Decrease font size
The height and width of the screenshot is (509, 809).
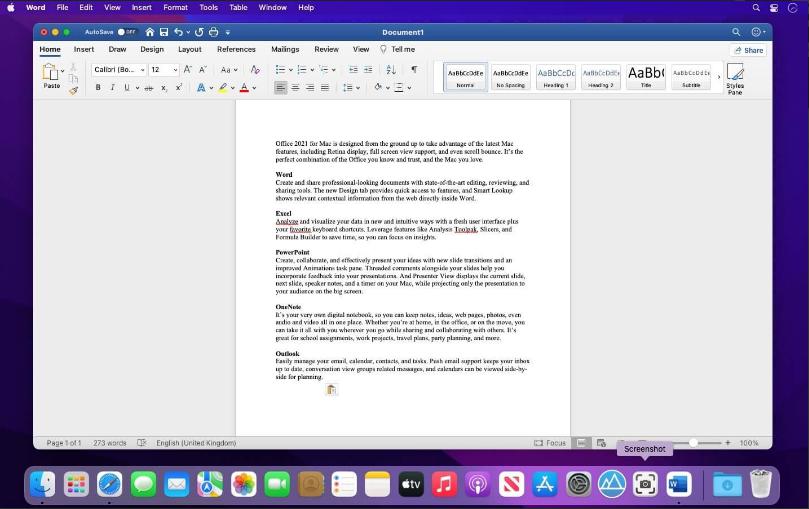[203, 69]
